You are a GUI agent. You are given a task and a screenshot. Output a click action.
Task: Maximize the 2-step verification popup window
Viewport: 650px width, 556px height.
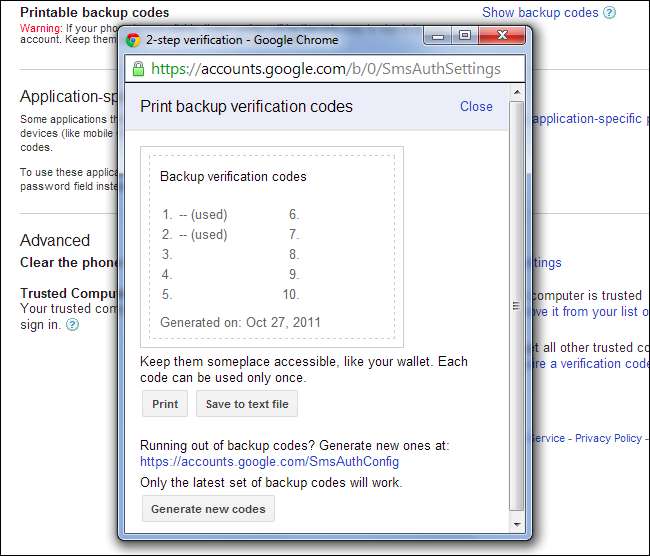click(465, 36)
